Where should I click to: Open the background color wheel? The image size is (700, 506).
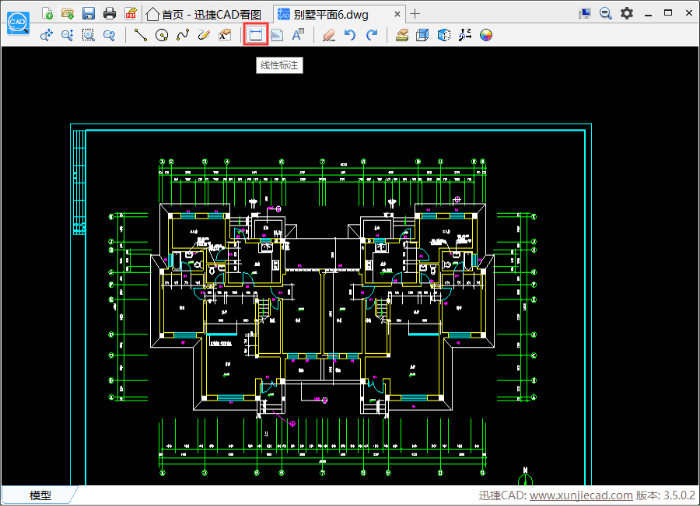point(486,35)
